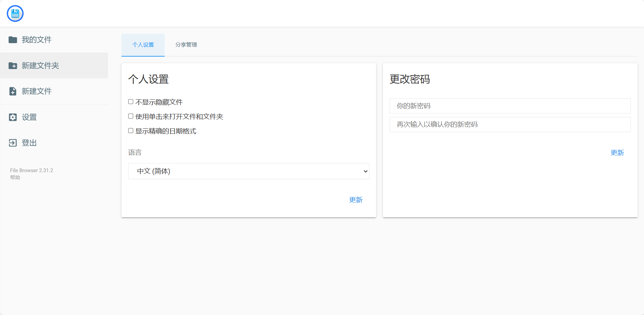Open the 帮助 help link
Screen dimensions: 644x315
coord(15,177)
